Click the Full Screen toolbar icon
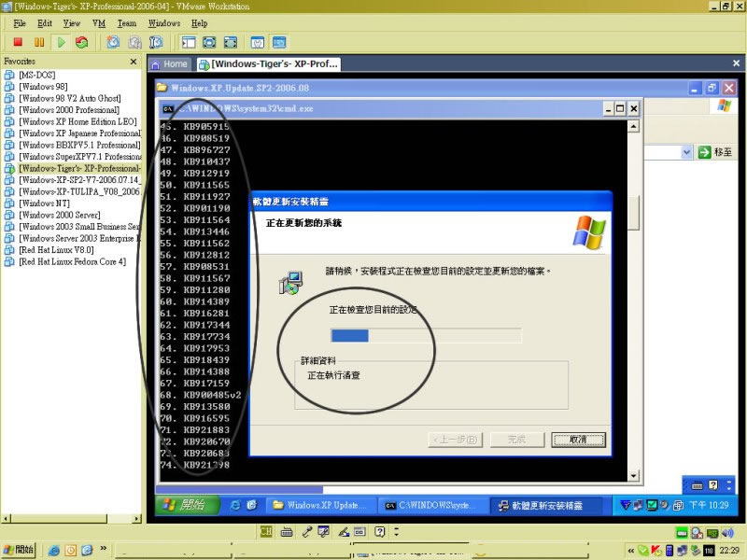This screenshot has width=747, height=560. click(x=209, y=42)
